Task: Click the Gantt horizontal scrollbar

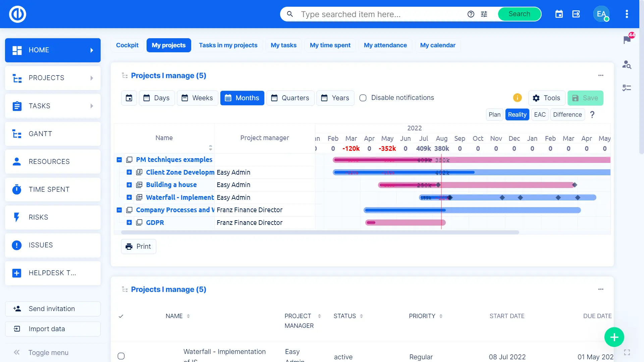Action: coord(320,232)
